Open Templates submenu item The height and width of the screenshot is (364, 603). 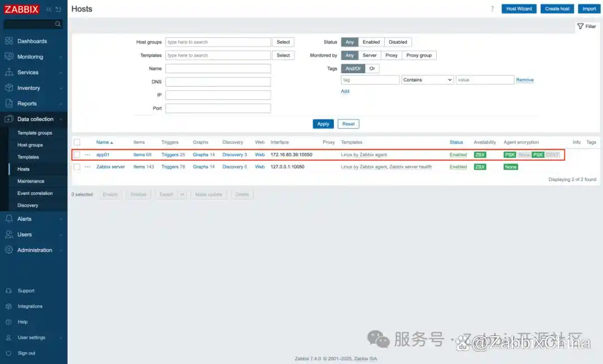point(28,157)
